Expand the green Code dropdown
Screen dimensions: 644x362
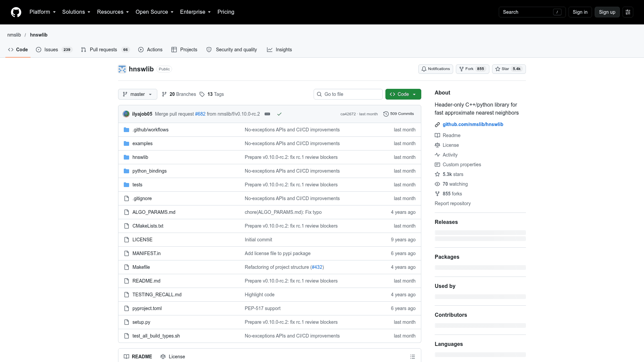403,94
